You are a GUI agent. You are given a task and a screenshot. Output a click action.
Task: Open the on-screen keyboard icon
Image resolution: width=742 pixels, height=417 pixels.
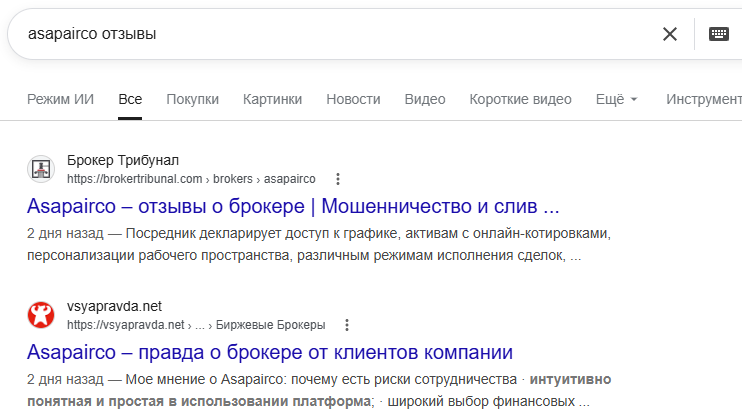(x=718, y=34)
